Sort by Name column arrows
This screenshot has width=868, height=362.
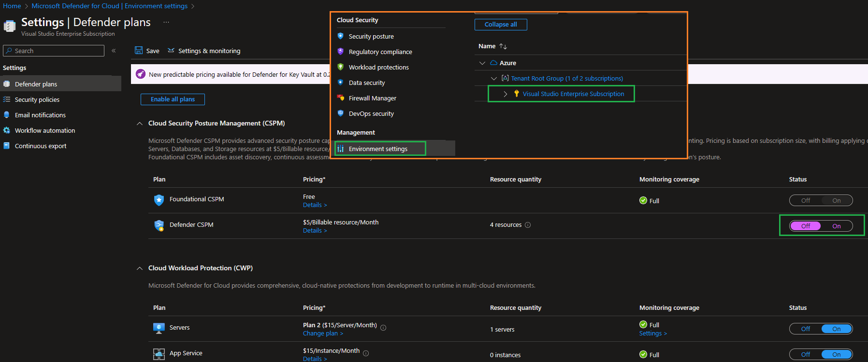click(x=503, y=46)
